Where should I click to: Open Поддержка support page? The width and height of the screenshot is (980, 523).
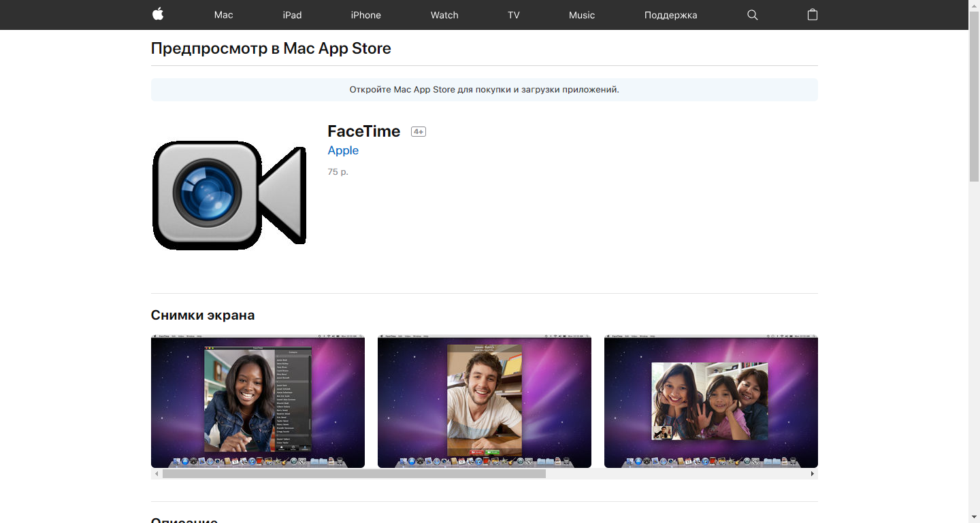point(670,14)
